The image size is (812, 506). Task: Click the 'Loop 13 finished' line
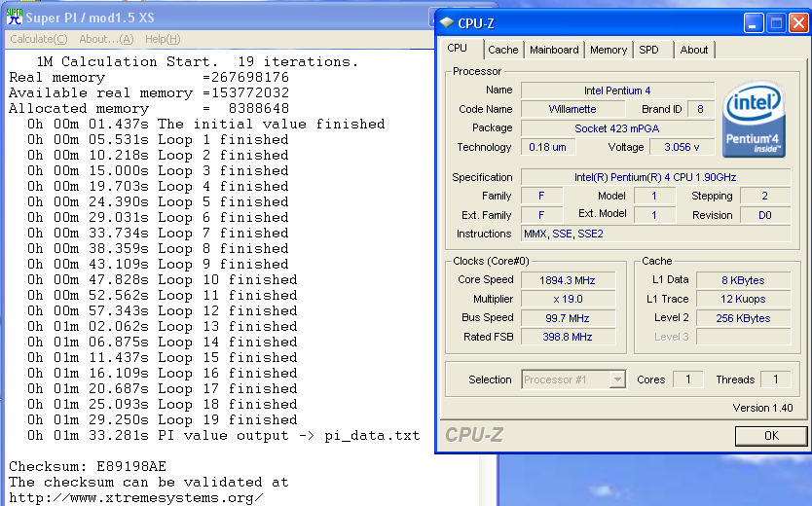coord(162,327)
